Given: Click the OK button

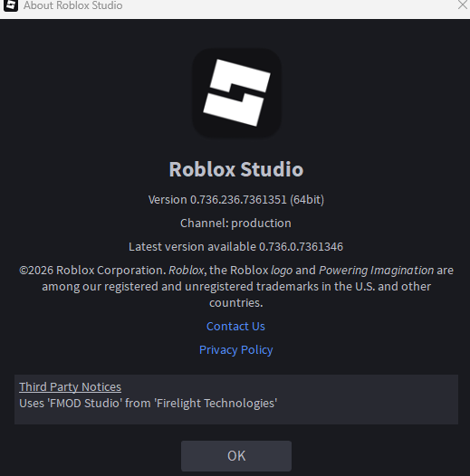Looking at the screenshot, I should [236, 456].
